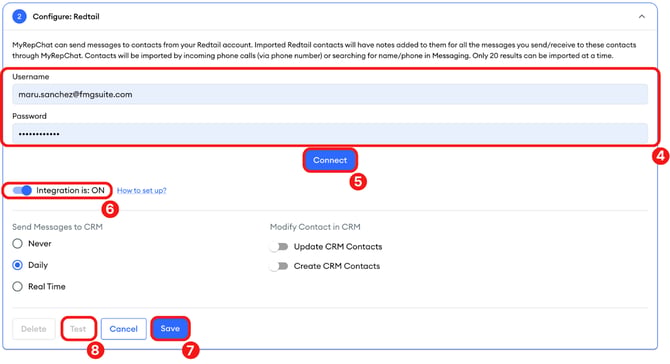
Task: Save the Redtail configuration
Action: coord(170,329)
